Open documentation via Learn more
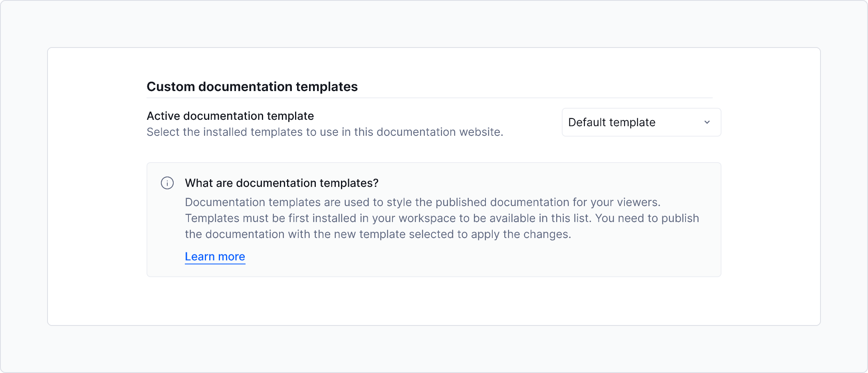 tap(214, 256)
